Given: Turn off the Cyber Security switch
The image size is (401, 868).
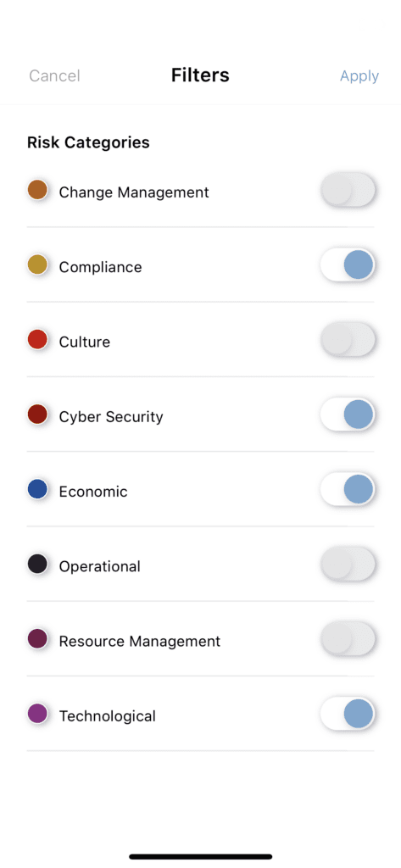Looking at the screenshot, I should (x=348, y=414).
